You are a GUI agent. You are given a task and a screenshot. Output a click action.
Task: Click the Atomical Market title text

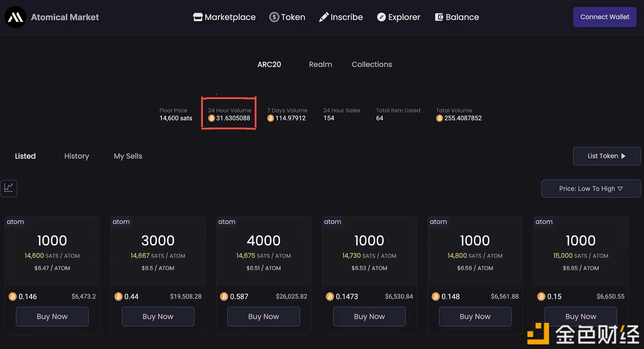[x=65, y=17]
